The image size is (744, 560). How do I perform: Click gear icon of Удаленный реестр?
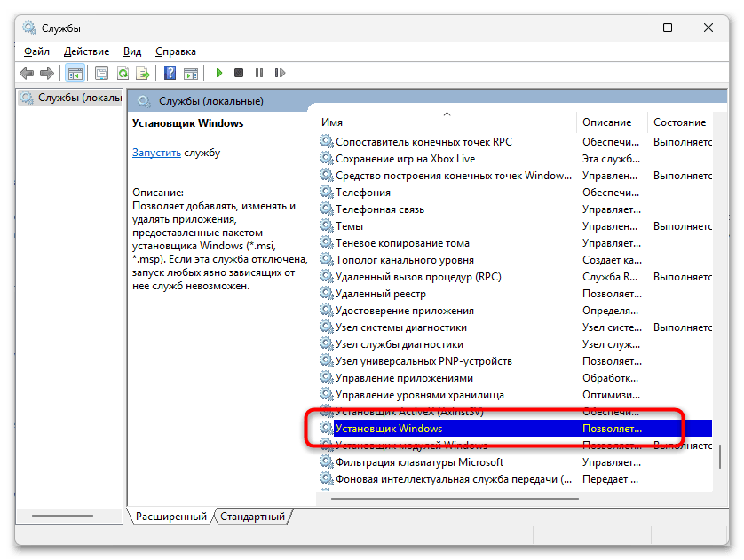point(327,293)
